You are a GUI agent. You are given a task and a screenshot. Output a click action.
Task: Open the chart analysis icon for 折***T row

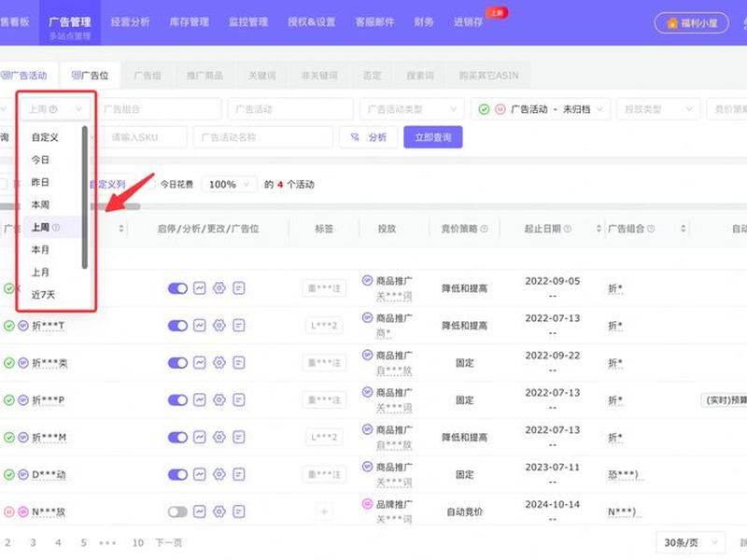[199, 326]
